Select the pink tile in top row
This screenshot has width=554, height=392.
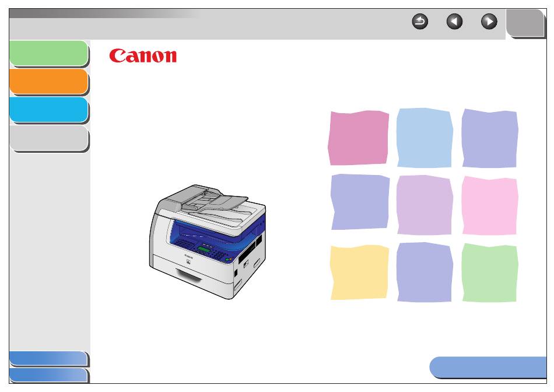(358, 138)
